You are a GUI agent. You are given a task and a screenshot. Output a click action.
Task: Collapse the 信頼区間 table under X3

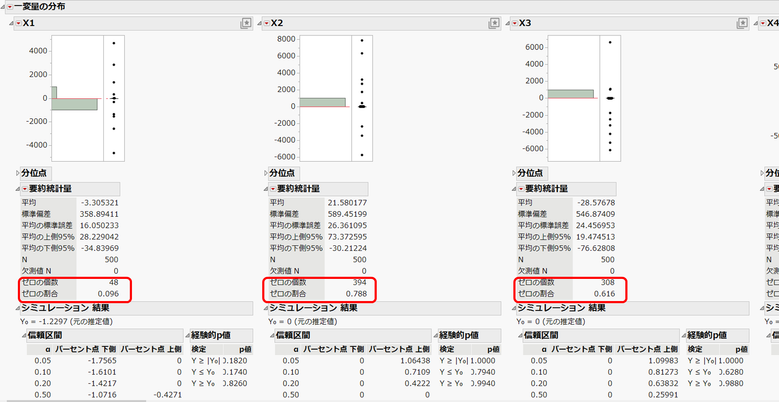(x=521, y=335)
